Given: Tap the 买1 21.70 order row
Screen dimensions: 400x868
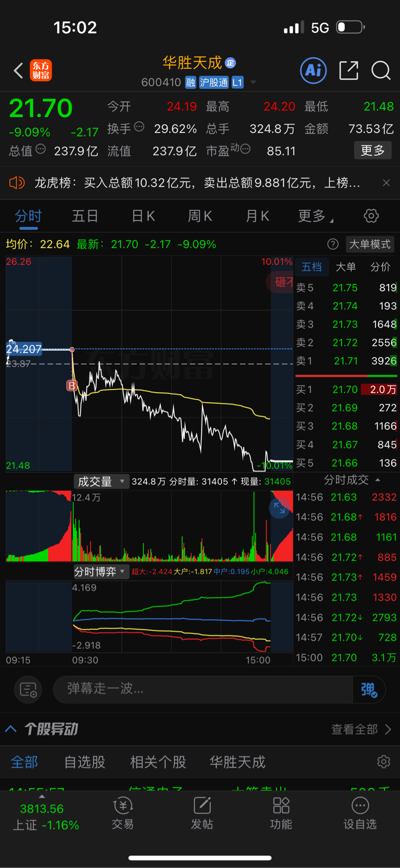Looking at the screenshot, I should point(346,389).
